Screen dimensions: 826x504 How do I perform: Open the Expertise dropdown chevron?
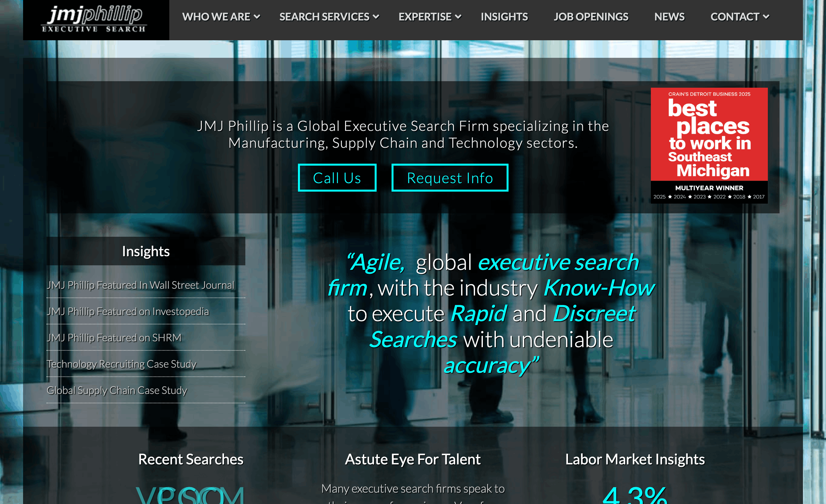[x=458, y=17]
